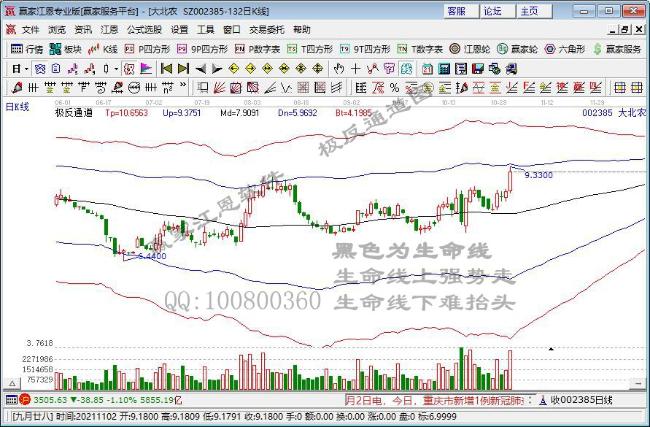Toggle the highlighted blue 线 icon
Viewport: 650px width, 427px height.
[407, 69]
